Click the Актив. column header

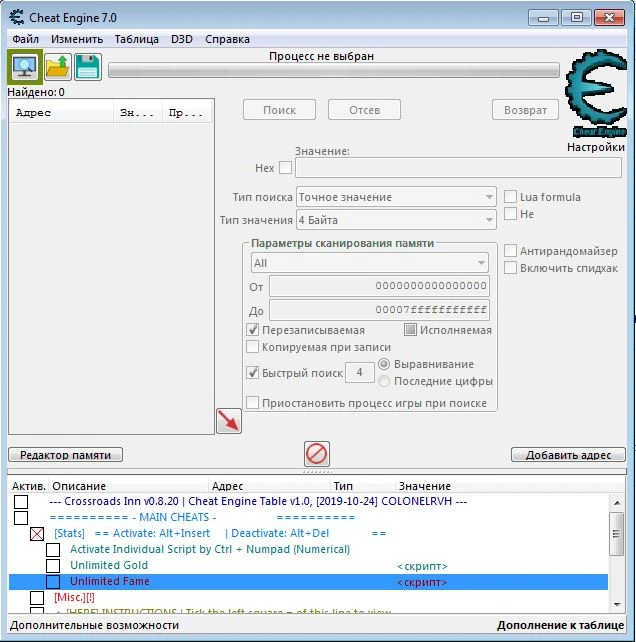point(28,486)
